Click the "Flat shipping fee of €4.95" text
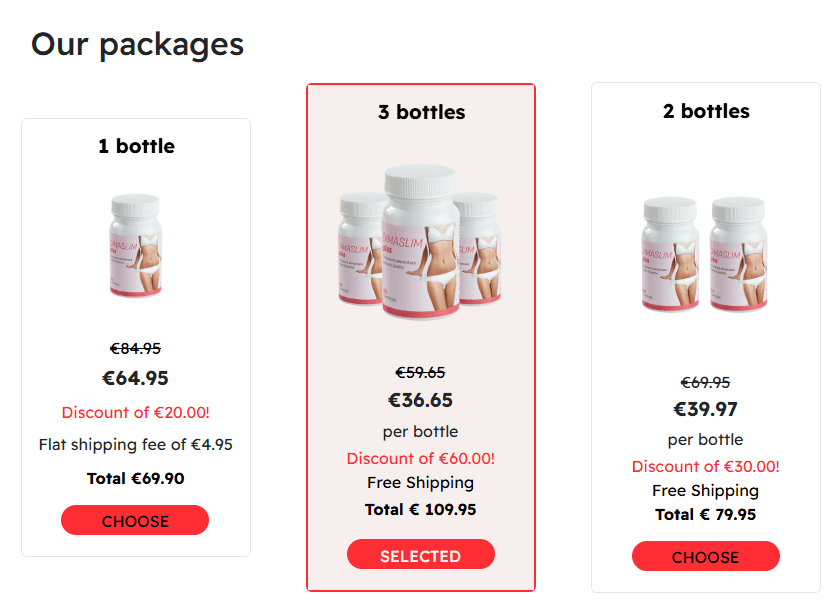 click(136, 444)
